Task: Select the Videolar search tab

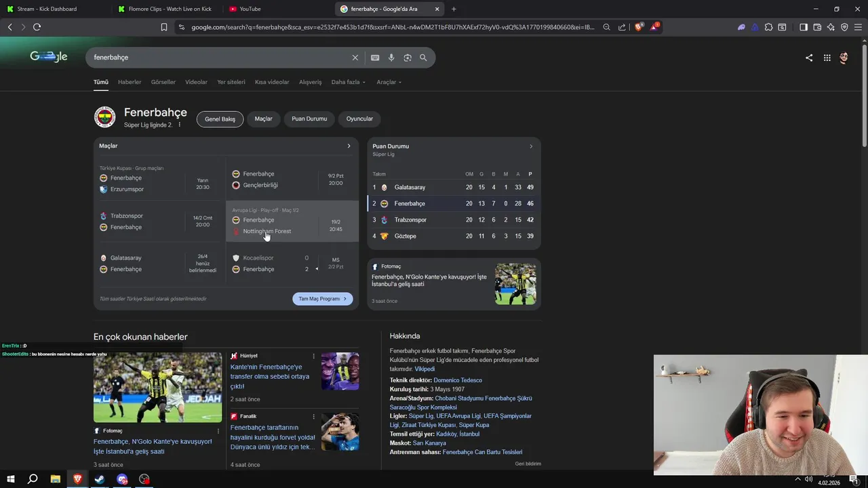Action: pos(197,82)
